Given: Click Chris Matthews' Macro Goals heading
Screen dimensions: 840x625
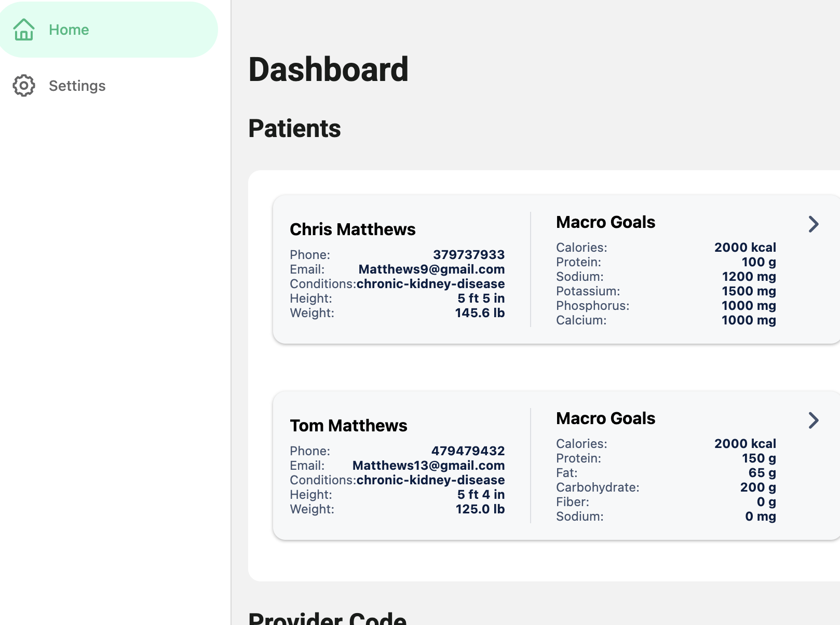Looking at the screenshot, I should coord(605,222).
